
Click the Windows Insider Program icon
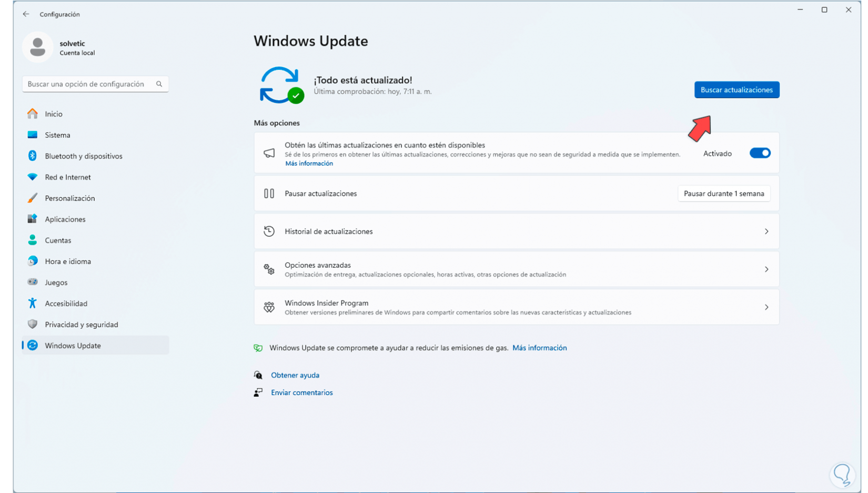point(269,307)
